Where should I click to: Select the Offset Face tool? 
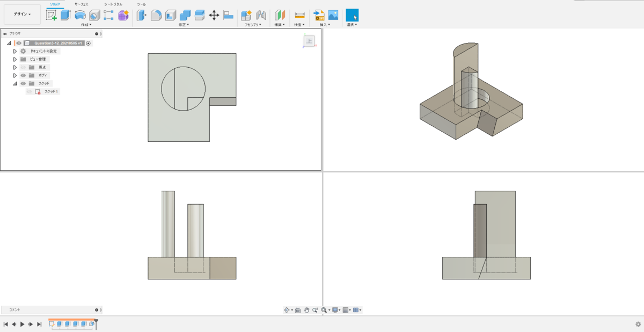(x=199, y=15)
